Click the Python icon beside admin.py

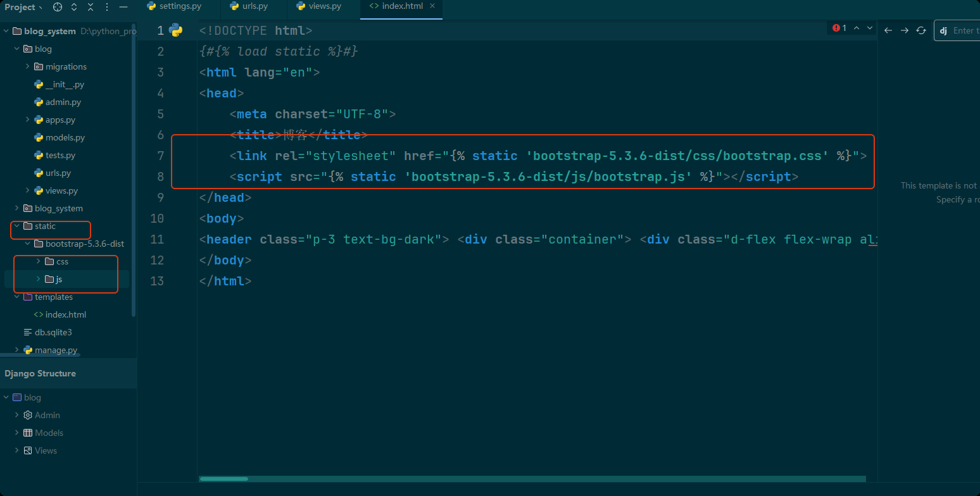click(39, 102)
